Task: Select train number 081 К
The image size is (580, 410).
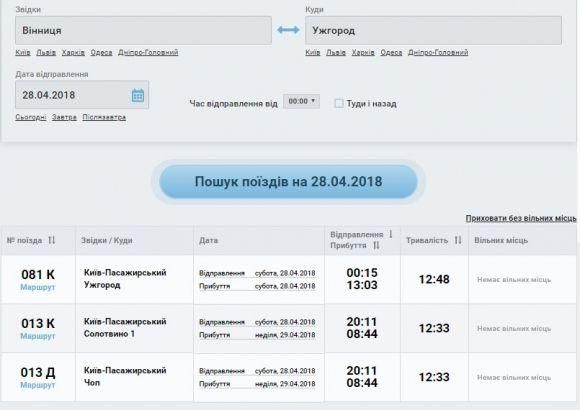Action: coord(38,275)
